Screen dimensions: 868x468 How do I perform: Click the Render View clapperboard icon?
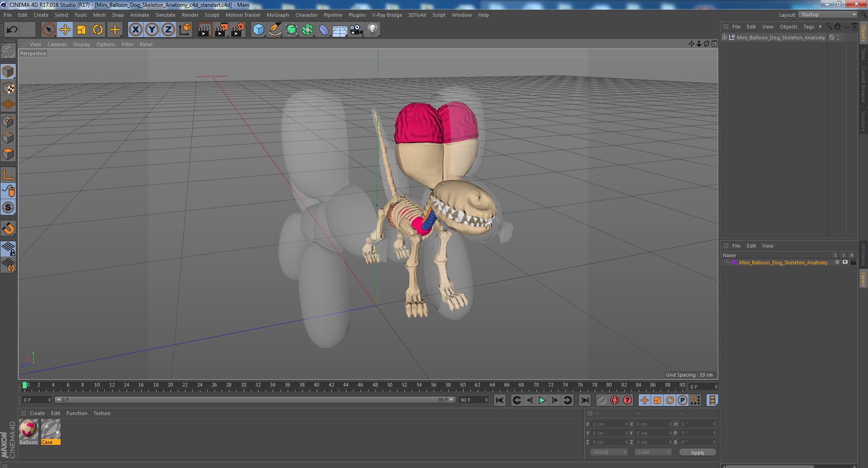click(x=204, y=30)
